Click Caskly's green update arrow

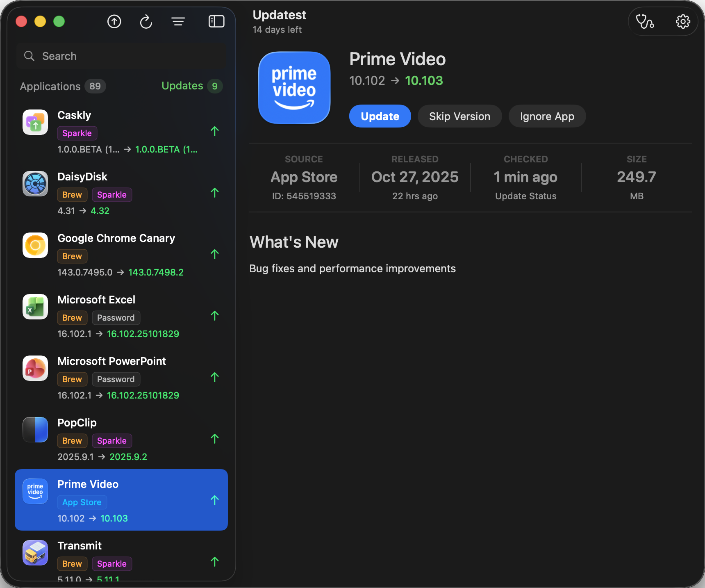[x=215, y=131]
